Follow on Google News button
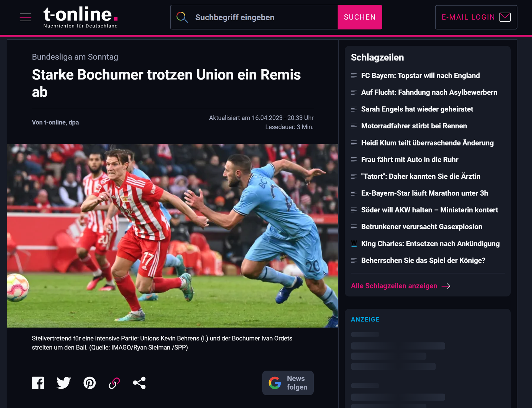This screenshot has height=408, width=532. (288, 383)
